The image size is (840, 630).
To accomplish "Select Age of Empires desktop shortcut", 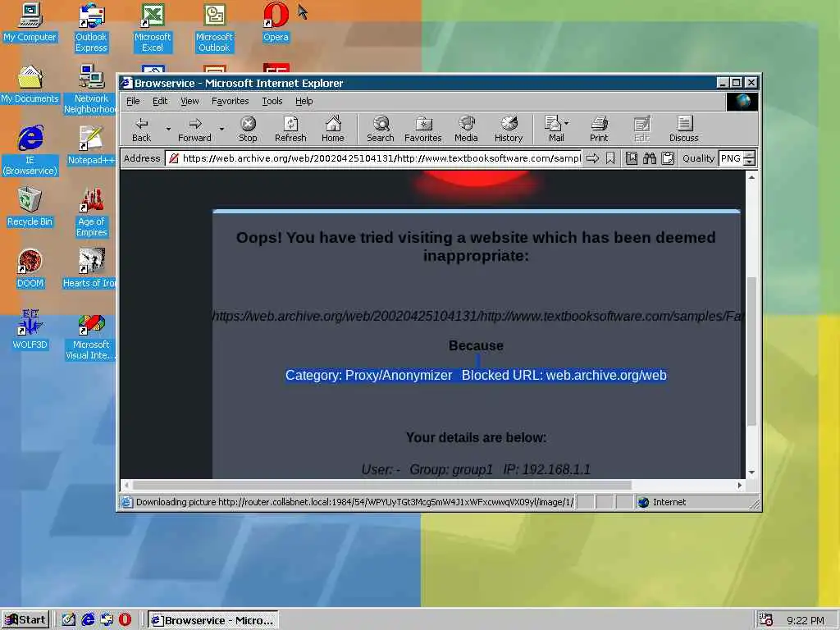I will coord(91,212).
